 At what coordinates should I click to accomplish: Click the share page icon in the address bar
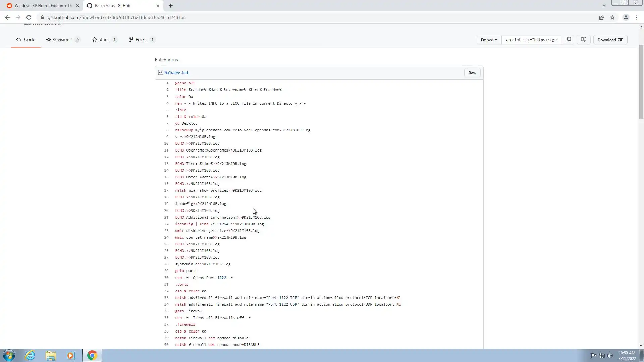pos(602,17)
